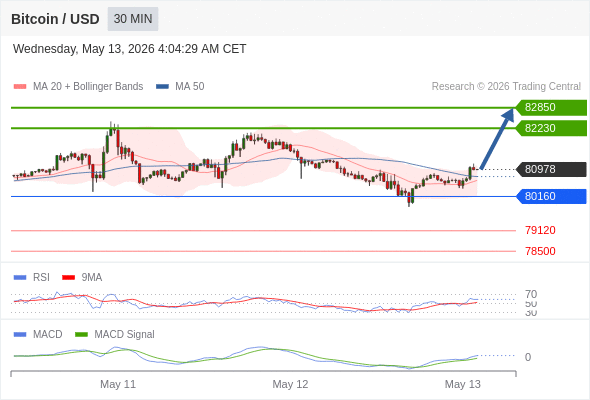Click the MA 20 Bollinger Bands pink swatch
This screenshot has width=590, height=400.
[20, 87]
